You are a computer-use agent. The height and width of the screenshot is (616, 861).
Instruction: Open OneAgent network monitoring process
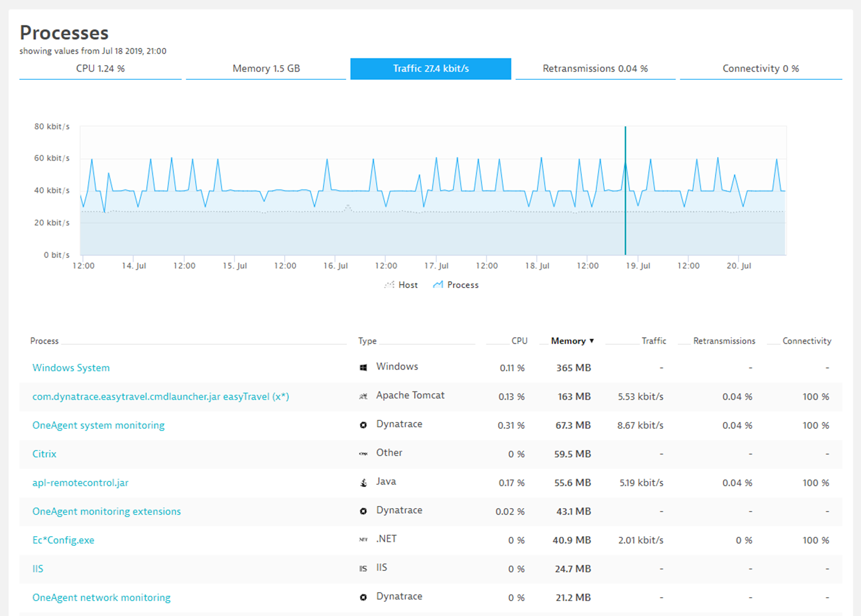101,598
